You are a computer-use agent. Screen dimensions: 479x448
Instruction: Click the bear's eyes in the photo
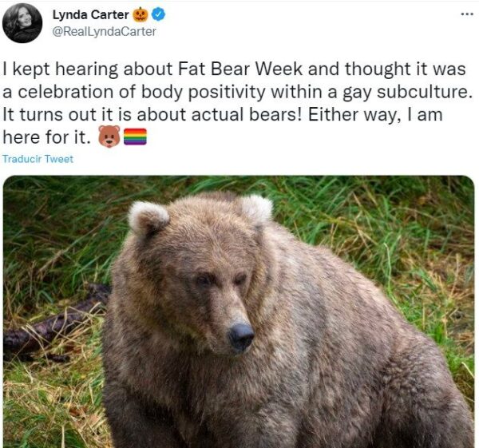[221, 280]
